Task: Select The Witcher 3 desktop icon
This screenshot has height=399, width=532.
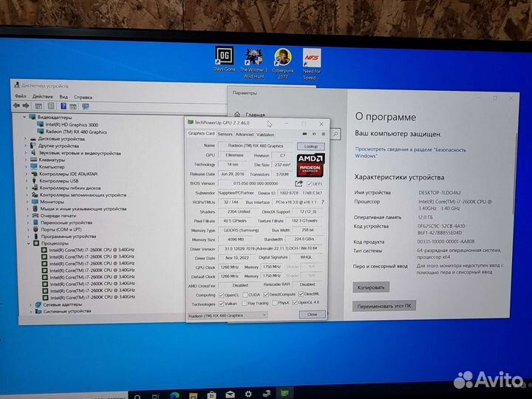Action: tap(253, 64)
